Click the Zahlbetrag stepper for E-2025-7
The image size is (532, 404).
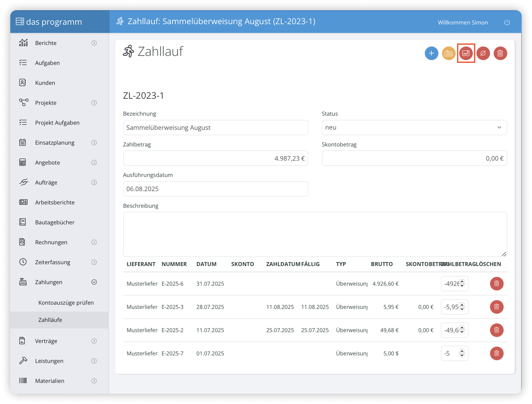click(x=462, y=353)
